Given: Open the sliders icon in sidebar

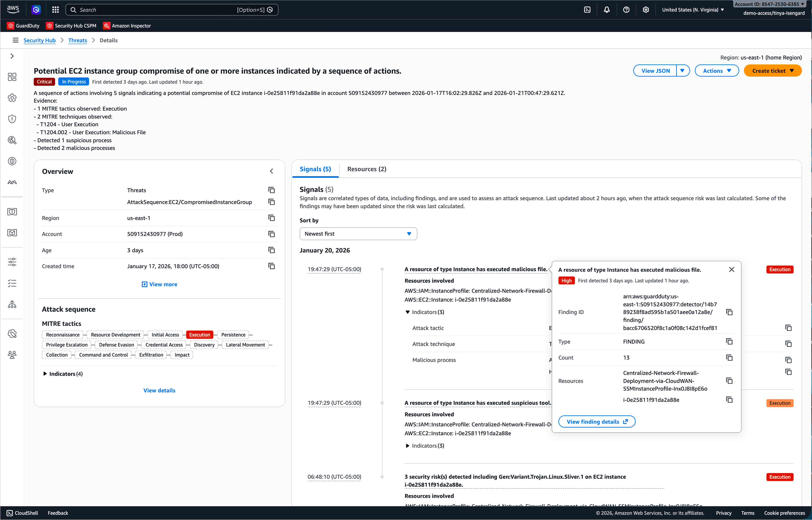Looking at the screenshot, I should coord(12,262).
